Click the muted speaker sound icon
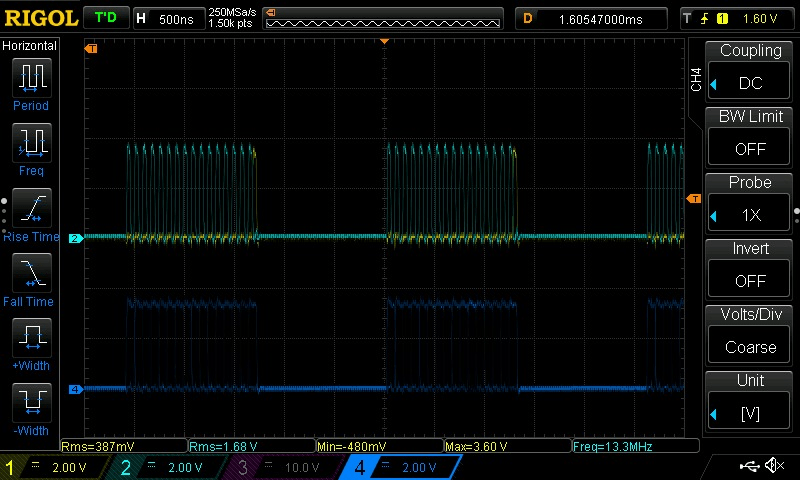Image resolution: width=800 pixels, height=480 pixels. (774, 465)
